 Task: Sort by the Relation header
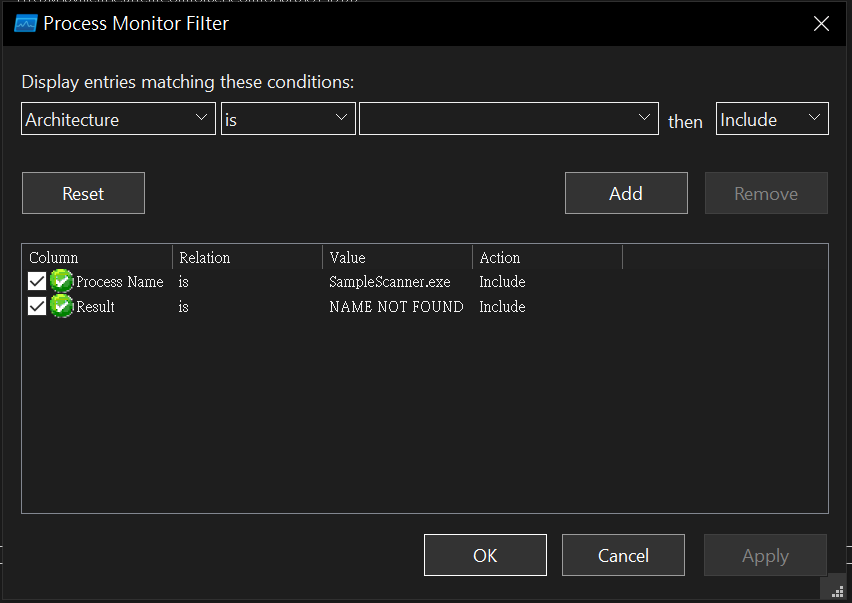247,257
